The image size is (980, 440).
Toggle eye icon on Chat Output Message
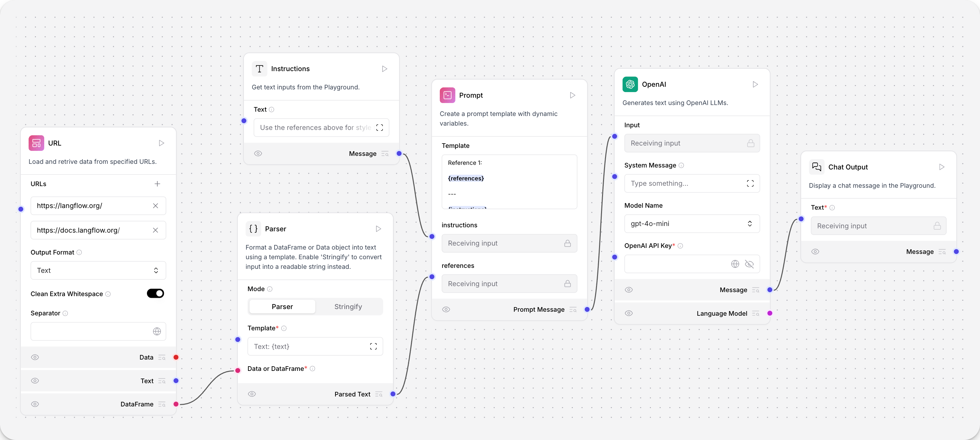point(815,252)
